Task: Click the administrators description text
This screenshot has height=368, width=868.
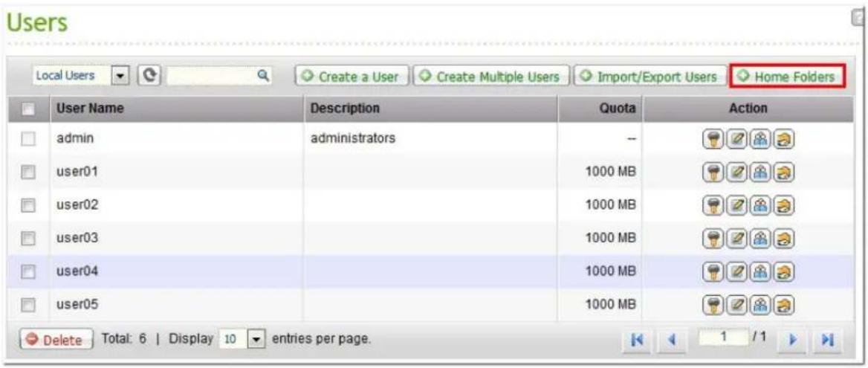Action: tap(352, 138)
